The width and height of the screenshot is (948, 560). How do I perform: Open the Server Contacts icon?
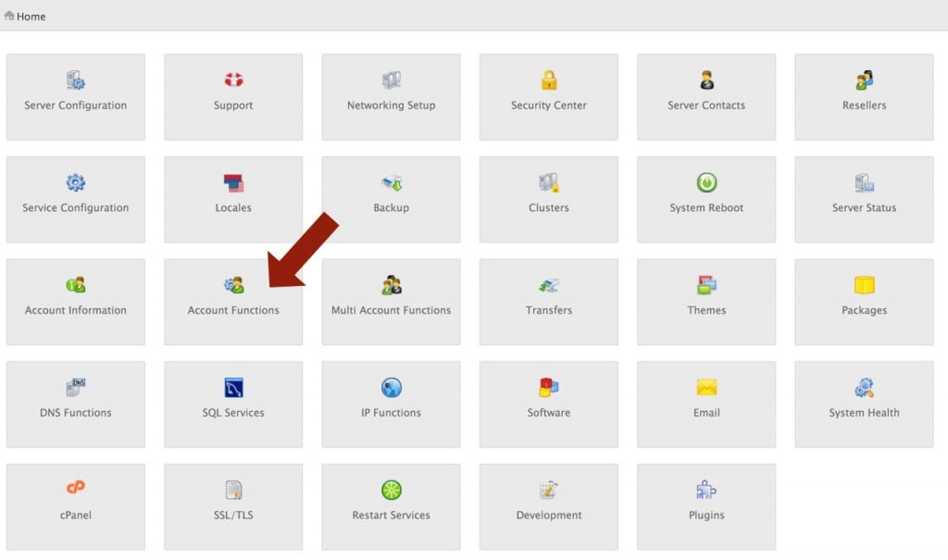706,80
